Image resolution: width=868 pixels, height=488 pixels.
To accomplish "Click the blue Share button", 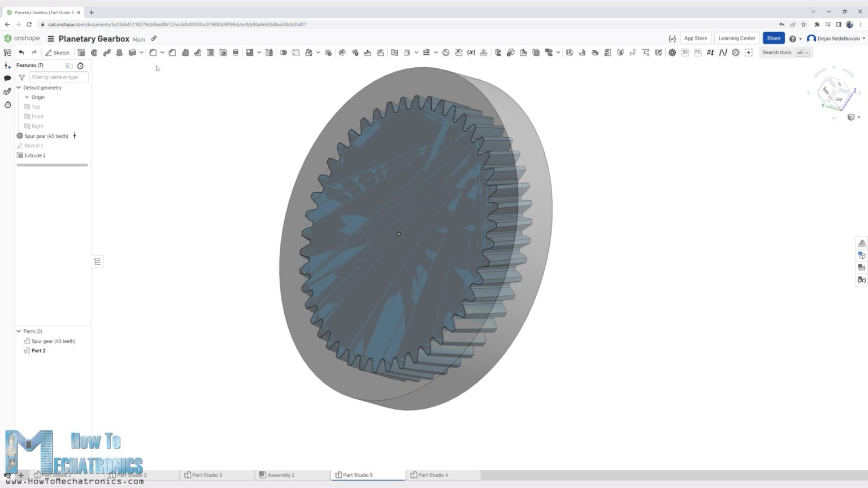I will 773,38.
